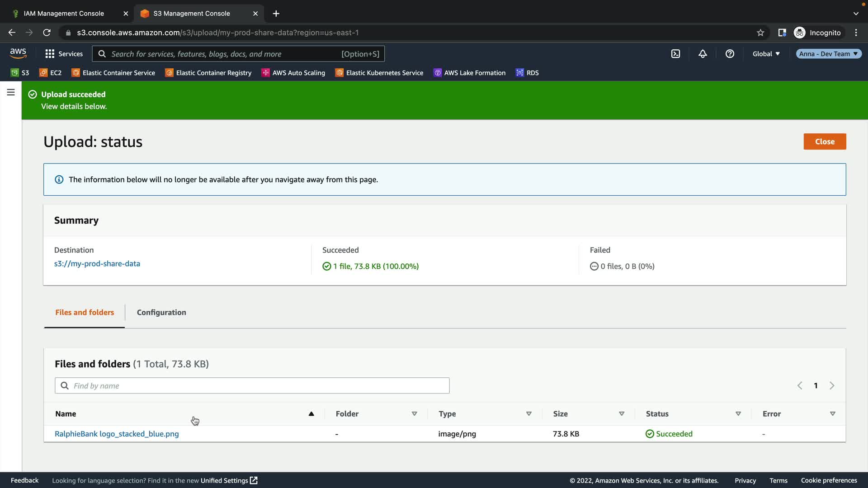Toggle Name column sort order
Screen dimensions: 868x488
point(311,414)
